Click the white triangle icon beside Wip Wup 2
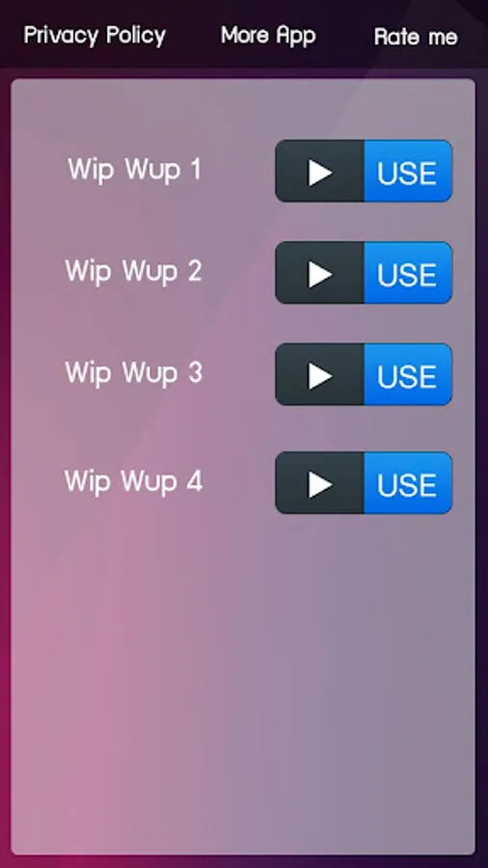Screen dimensions: 488x868 coord(320,274)
